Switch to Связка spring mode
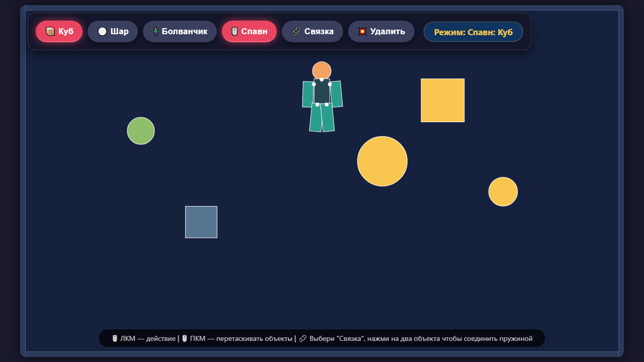This screenshot has height=362, width=644. click(x=312, y=31)
